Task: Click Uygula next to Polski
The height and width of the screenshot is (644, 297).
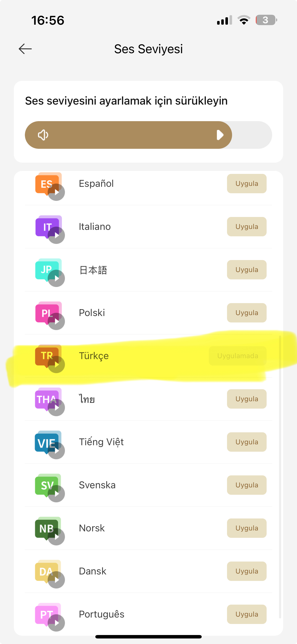Action: (x=247, y=313)
